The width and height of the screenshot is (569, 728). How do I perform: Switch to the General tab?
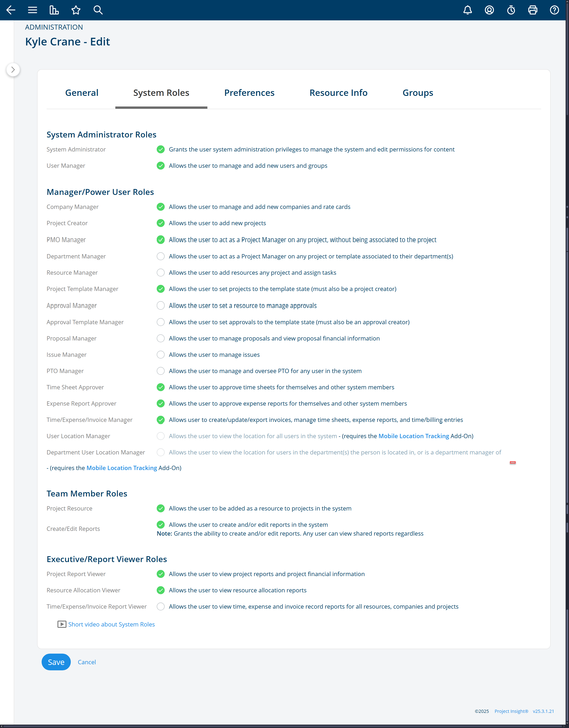coord(82,93)
